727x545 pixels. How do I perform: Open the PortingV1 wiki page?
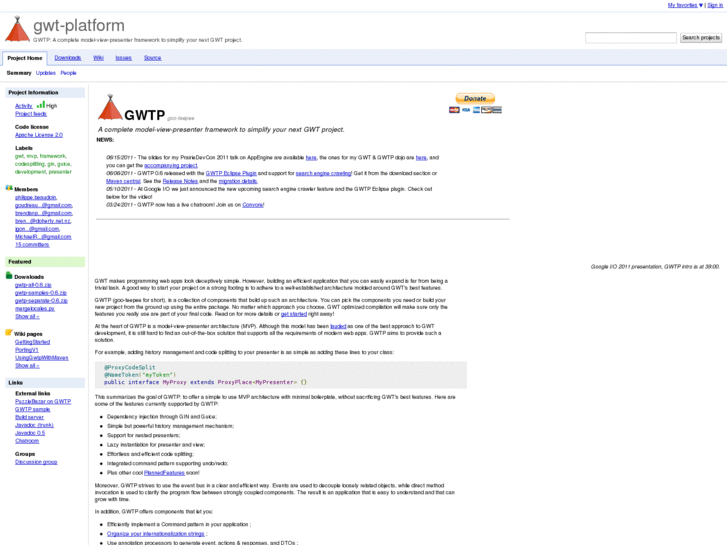26,350
